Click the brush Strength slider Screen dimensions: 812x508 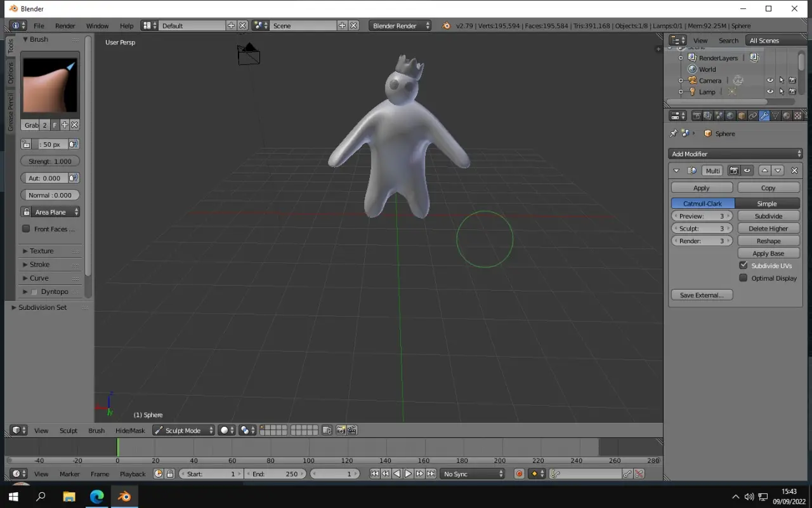coord(50,161)
